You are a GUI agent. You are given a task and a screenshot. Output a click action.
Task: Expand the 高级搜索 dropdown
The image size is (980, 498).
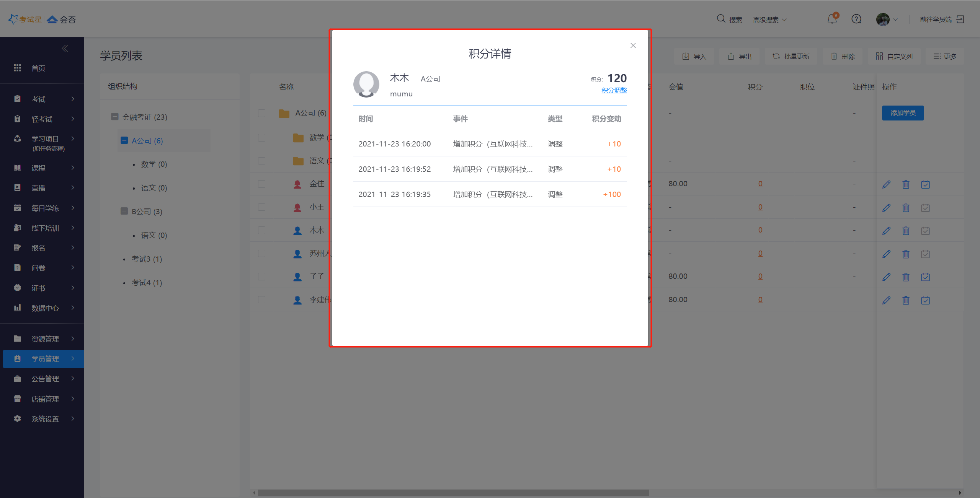769,20
